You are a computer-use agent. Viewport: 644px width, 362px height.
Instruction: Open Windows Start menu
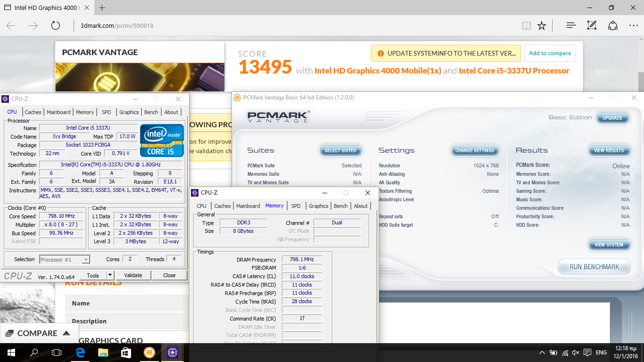coord(11,352)
